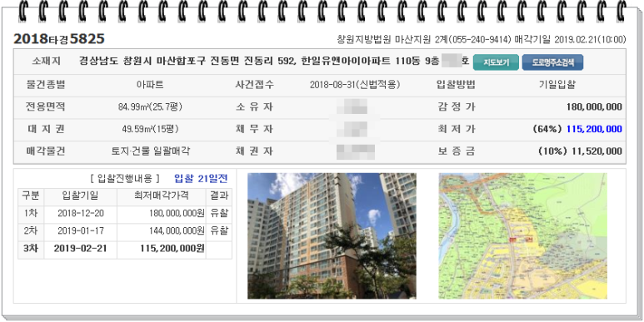644x322 pixels.
Task: Select the 아파트 property type value
Action: (x=150, y=85)
